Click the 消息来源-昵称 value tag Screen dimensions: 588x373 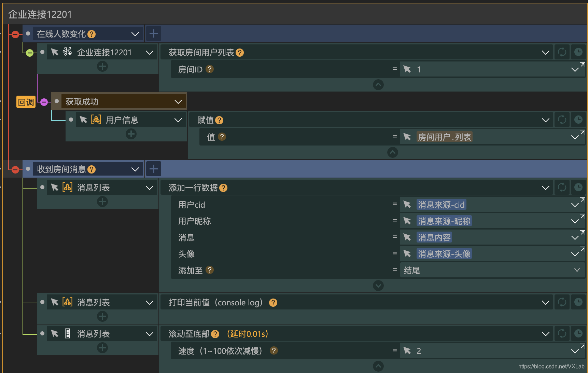(x=444, y=221)
